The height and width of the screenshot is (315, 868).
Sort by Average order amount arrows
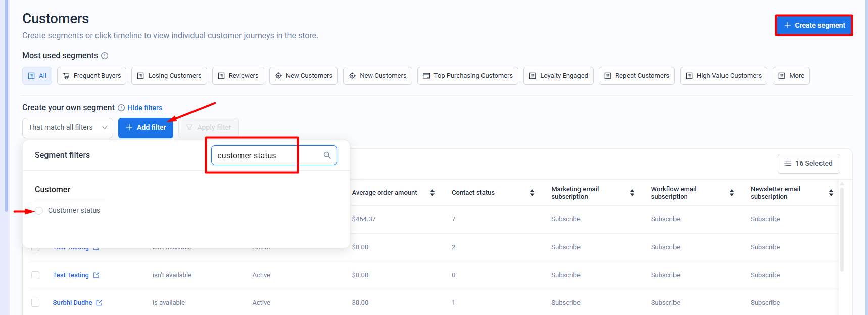pyautogui.click(x=432, y=193)
